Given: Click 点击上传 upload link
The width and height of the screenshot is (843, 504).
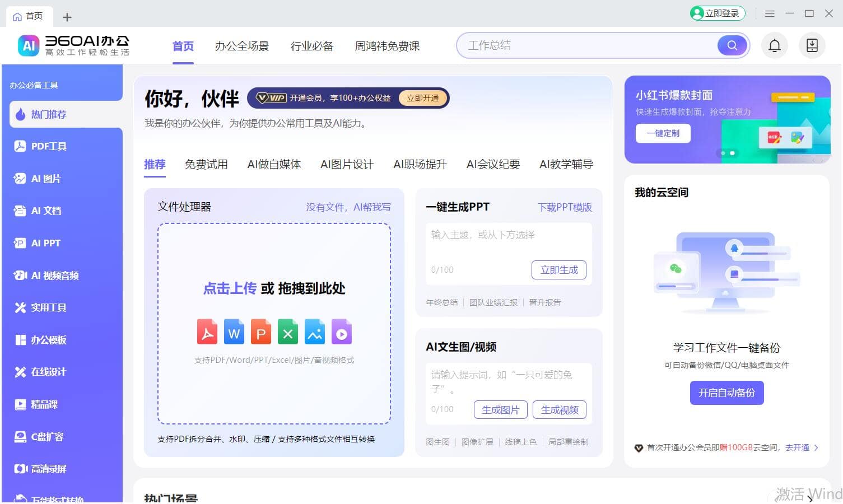Looking at the screenshot, I should pyautogui.click(x=230, y=288).
